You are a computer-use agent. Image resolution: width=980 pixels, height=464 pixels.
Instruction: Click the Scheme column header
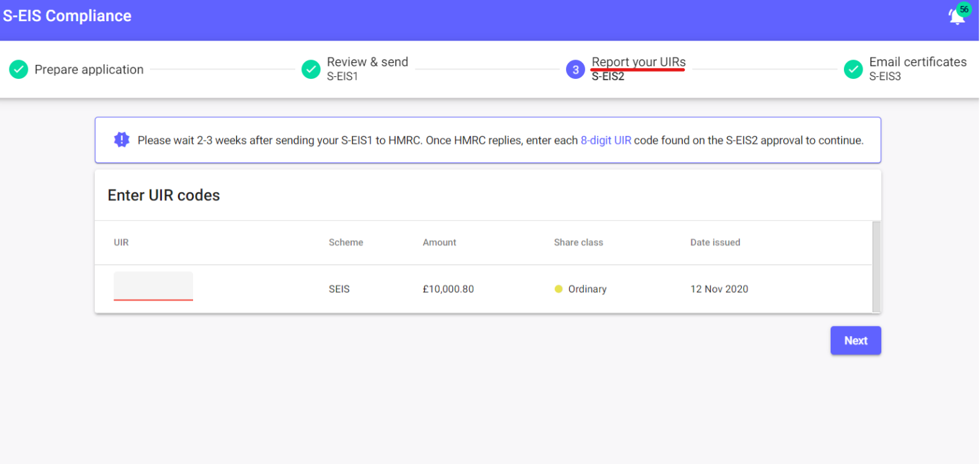click(x=346, y=243)
